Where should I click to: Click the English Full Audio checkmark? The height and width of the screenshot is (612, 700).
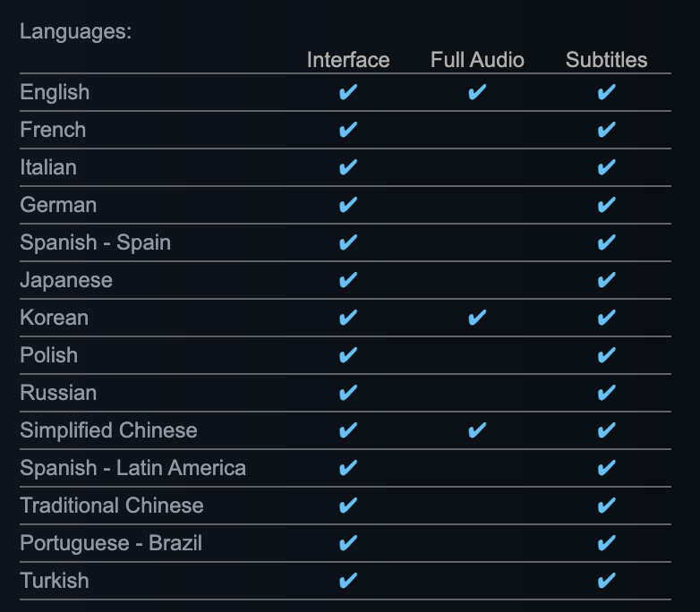coord(477,92)
